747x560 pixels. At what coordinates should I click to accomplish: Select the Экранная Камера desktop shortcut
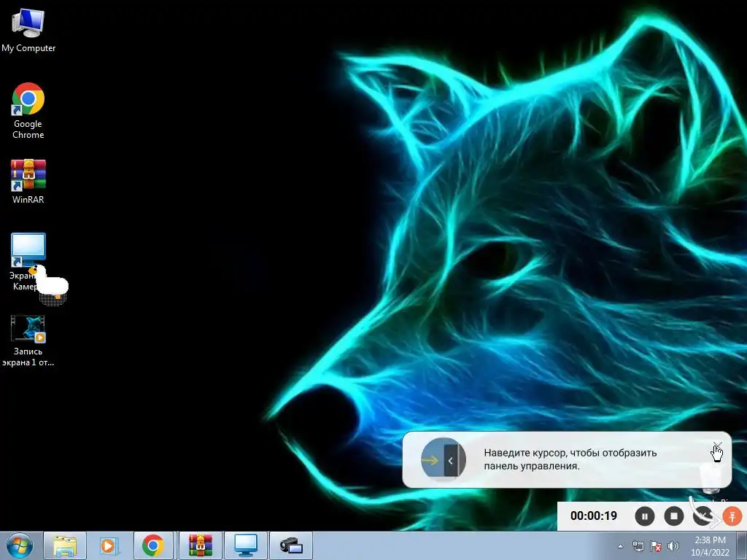[28, 262]
